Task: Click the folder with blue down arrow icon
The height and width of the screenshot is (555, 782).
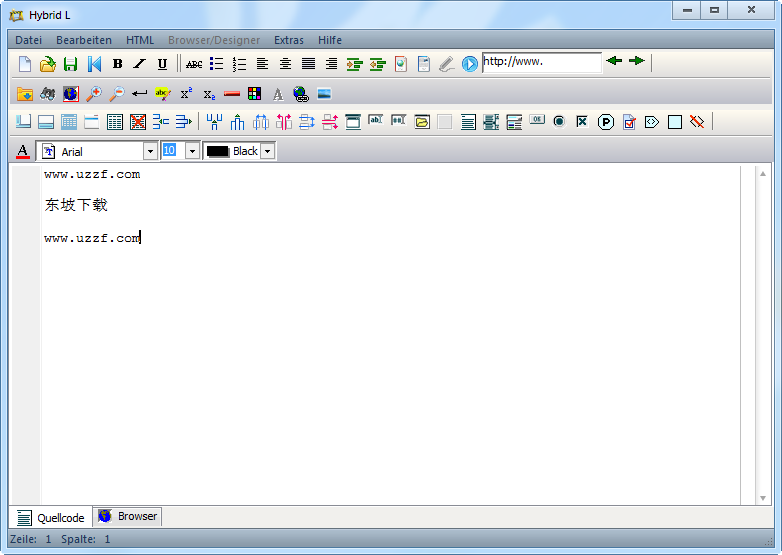Action: pyautogui.click(x=24, y=93)
